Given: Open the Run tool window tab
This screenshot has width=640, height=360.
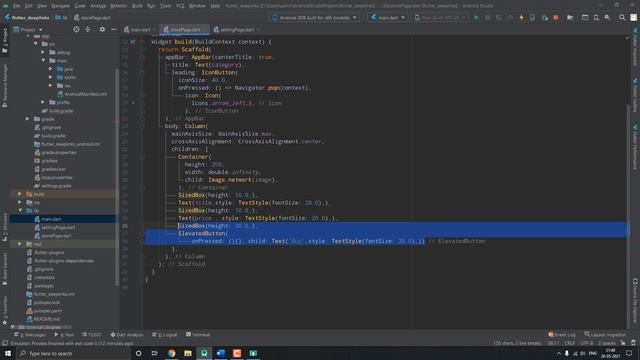Looking at the screenshot, I should [64, 335].
